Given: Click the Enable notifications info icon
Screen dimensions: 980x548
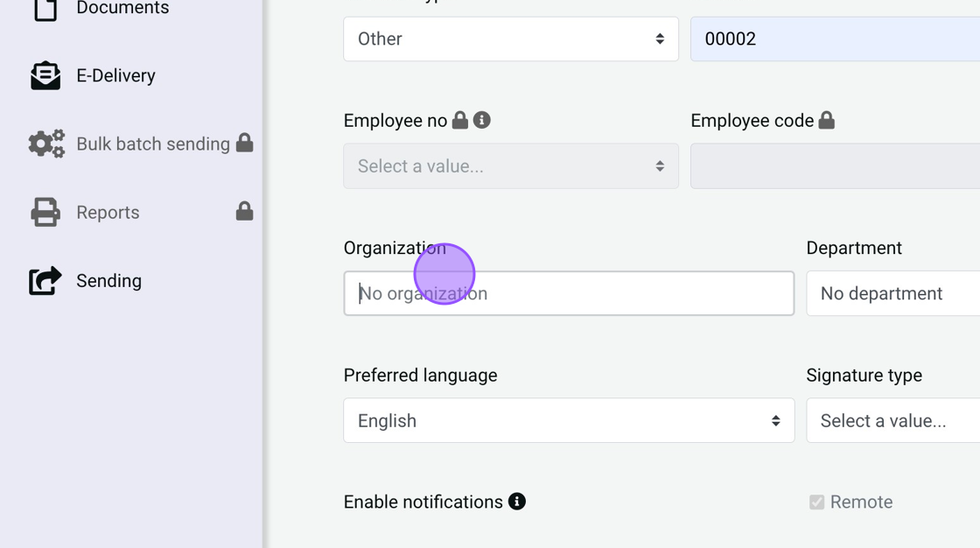Looking at the screenshot, I should pyautogui.click(x=517, y=502).
